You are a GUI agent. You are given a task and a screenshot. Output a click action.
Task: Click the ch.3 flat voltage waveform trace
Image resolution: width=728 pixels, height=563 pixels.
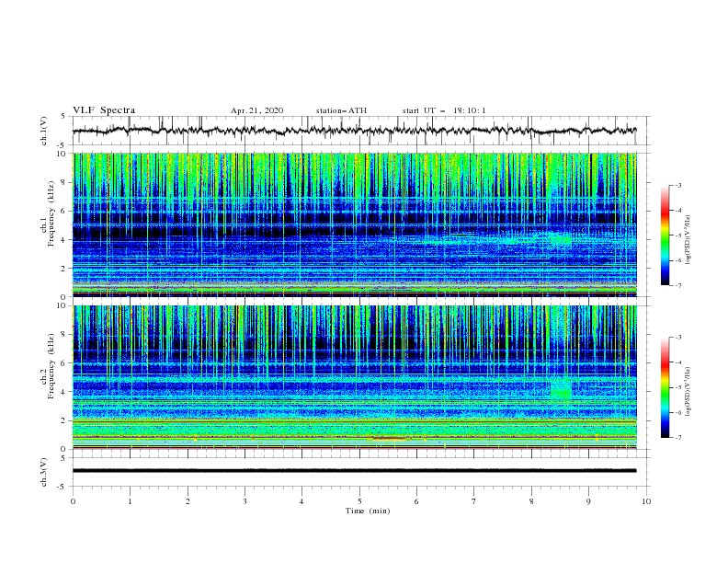[355, 471]
